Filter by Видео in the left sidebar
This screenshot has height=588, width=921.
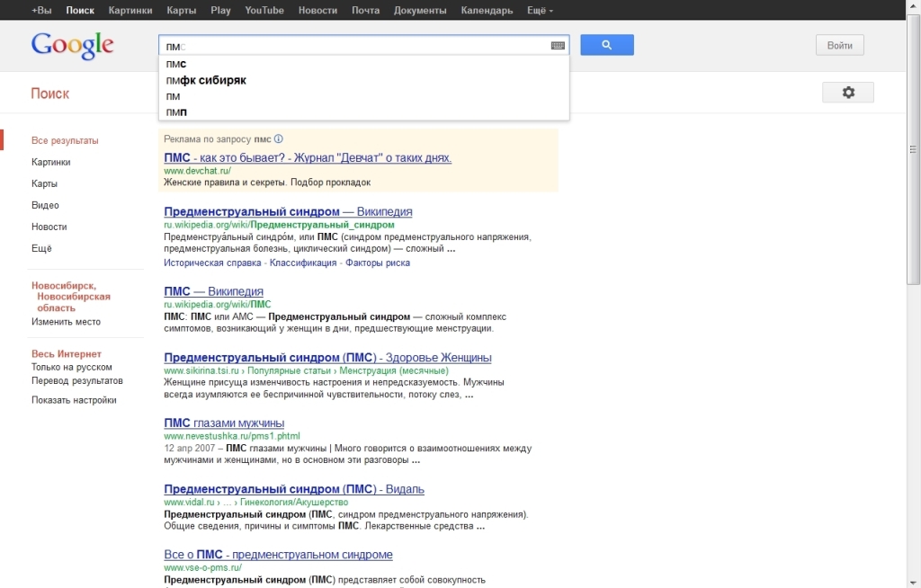(45, 205)
